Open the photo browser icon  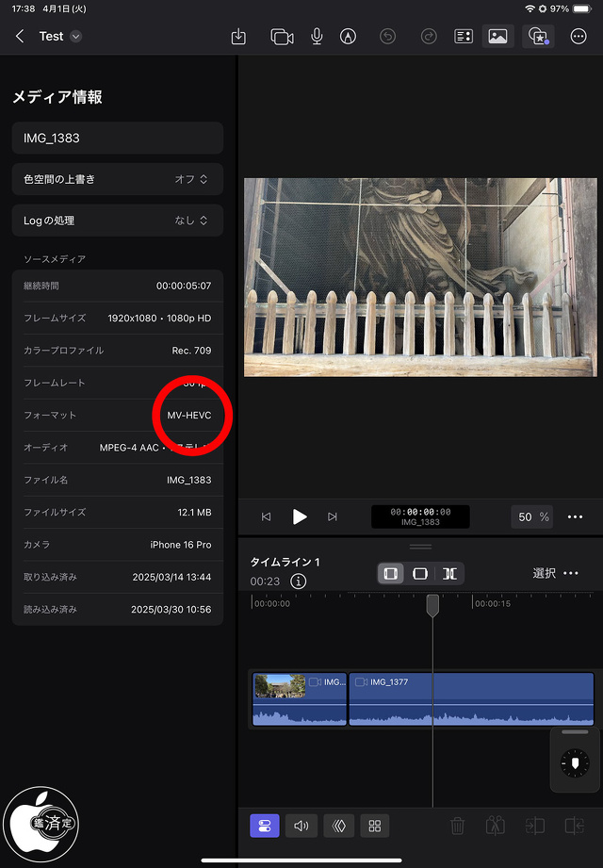click(x=497, y=37)
